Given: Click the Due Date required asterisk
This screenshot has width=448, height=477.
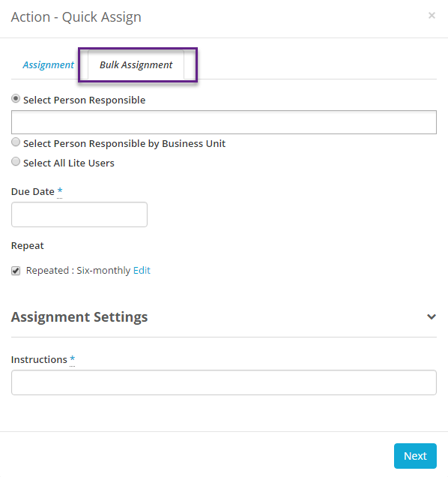Looking at the screenshot, I should point(60,191).
